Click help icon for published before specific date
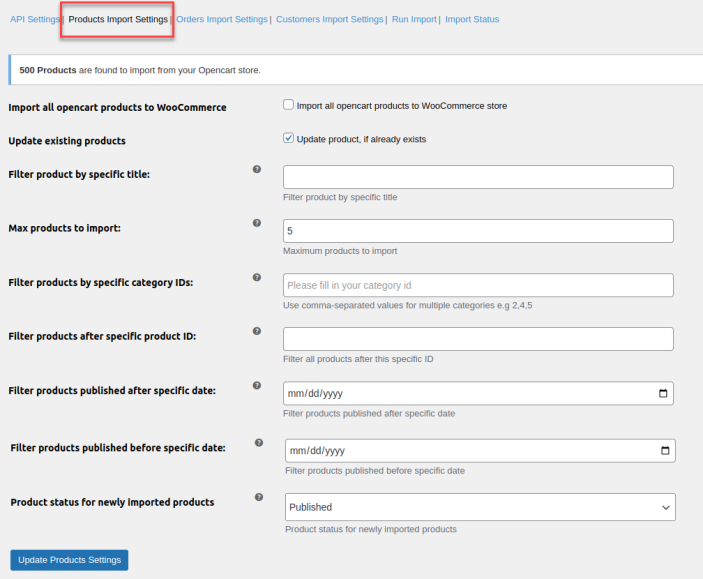 click(x=259, y=442)
